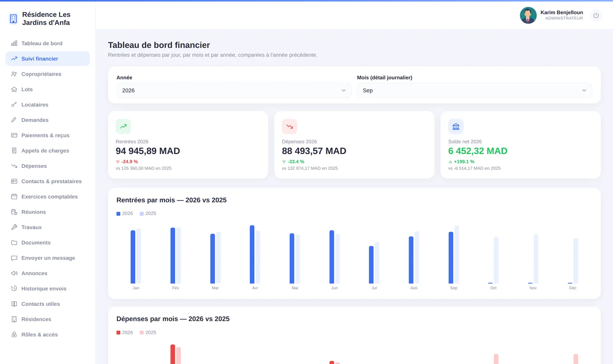Select Suivi financier in the sidebar

(x=48, y=59)
